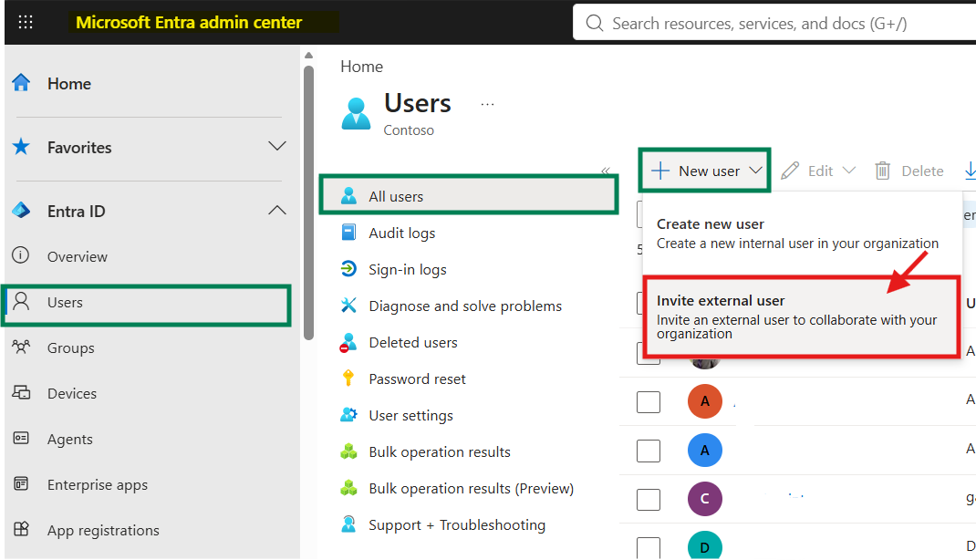Open Users in the Entra ID sidebar
Screen dimensions: 976x560
point(147,305)
